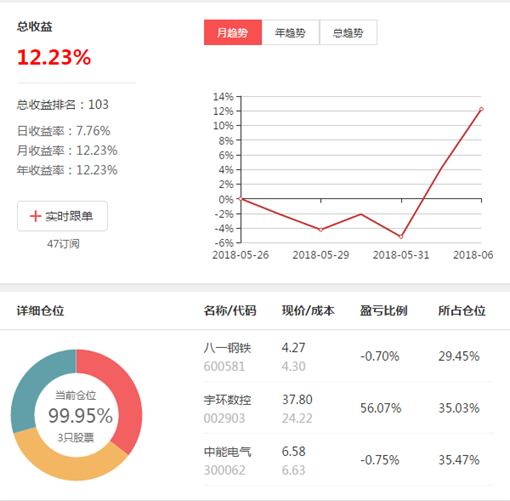Screen dimensions: 510x501
Task: Switch to the 月趋势 tab
Action: click(x=233, y=32)
